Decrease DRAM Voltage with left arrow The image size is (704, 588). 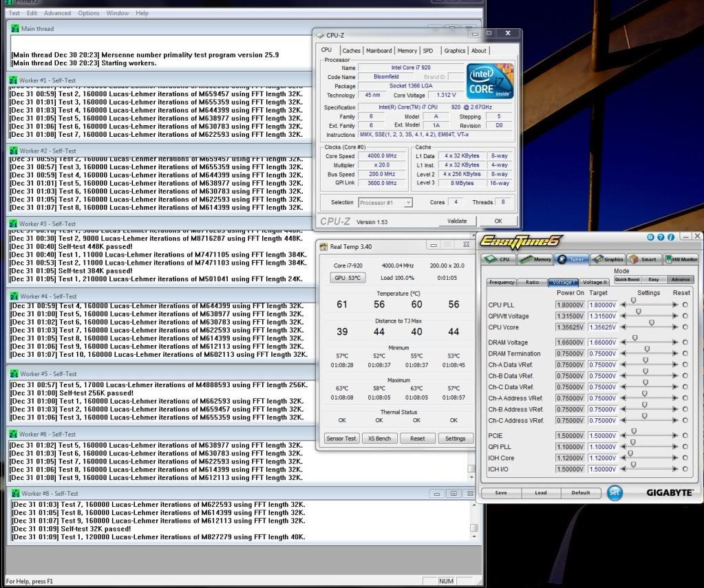click(x=623, y=342)
